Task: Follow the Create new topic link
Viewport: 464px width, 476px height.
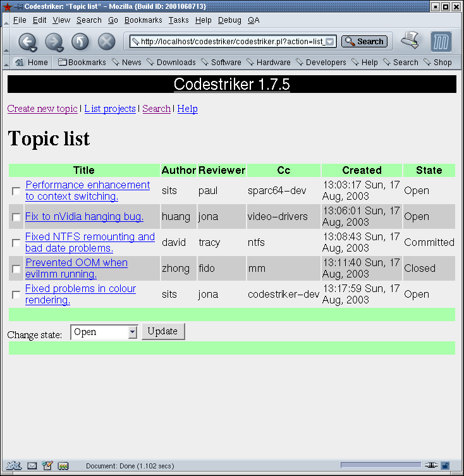Action: pos(42,109)
